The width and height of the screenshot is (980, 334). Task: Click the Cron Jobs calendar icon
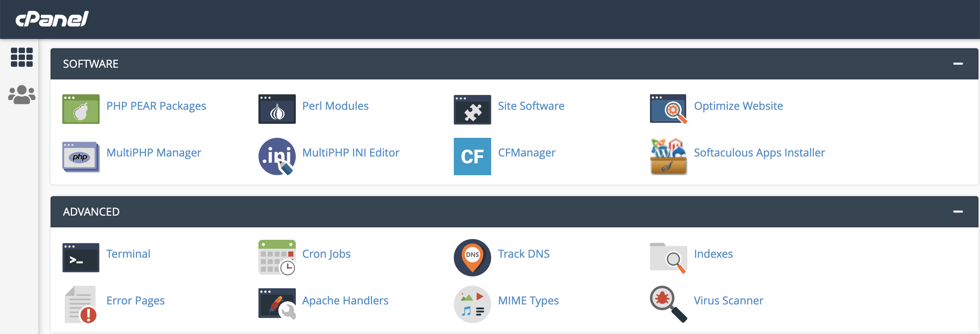(x=277, y=258)
